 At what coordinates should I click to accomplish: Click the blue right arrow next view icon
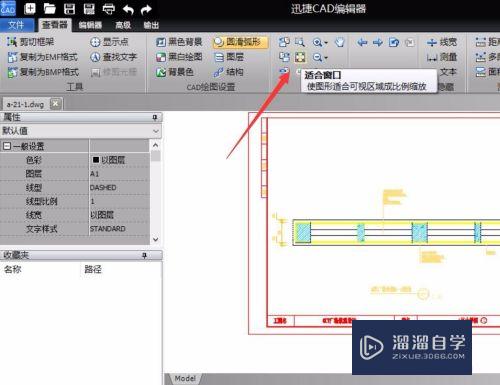378,42
